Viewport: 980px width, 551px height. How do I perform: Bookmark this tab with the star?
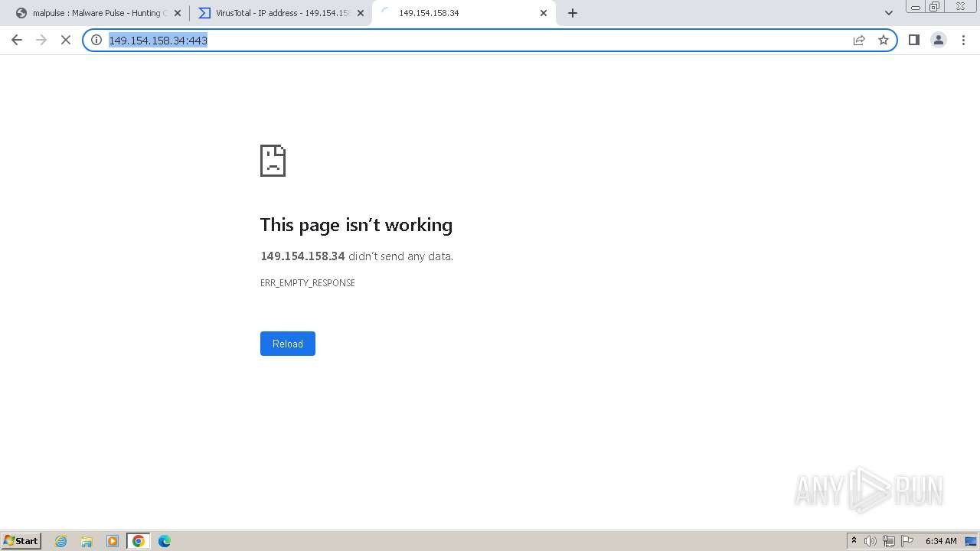coord(884,40)
